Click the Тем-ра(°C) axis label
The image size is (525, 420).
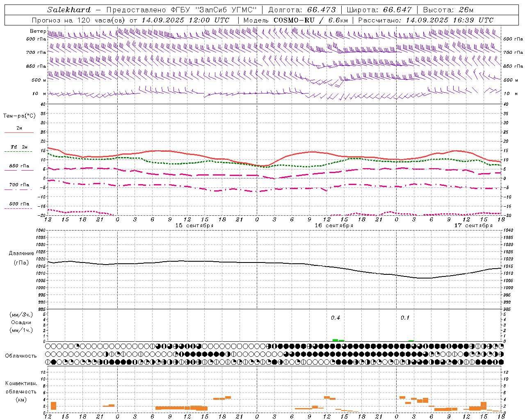coord(19,116)
